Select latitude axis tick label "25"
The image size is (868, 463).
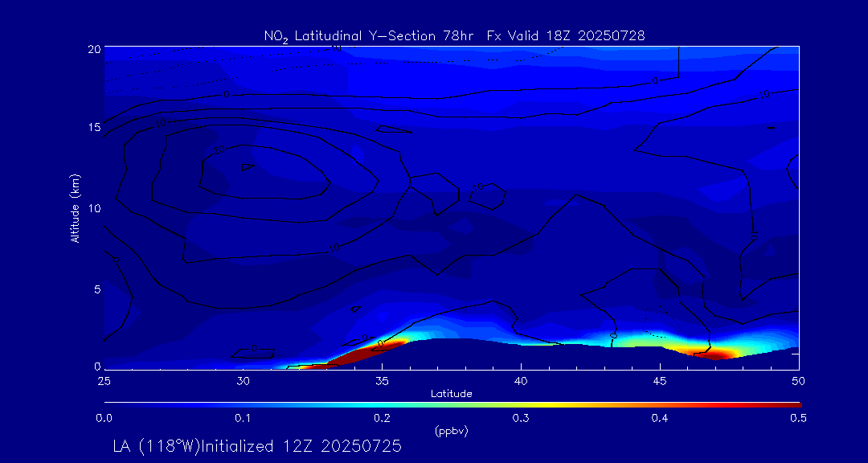tap(104, 381)
